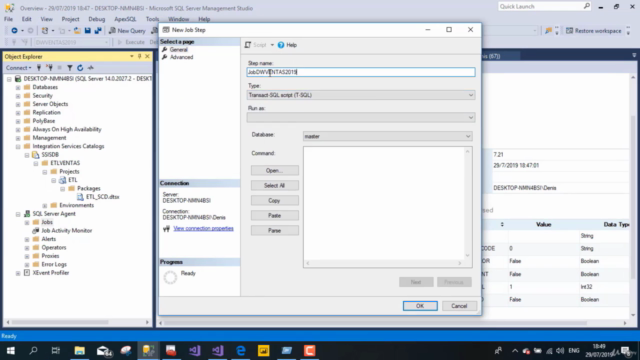Open the Project menu

click(70, 19)
